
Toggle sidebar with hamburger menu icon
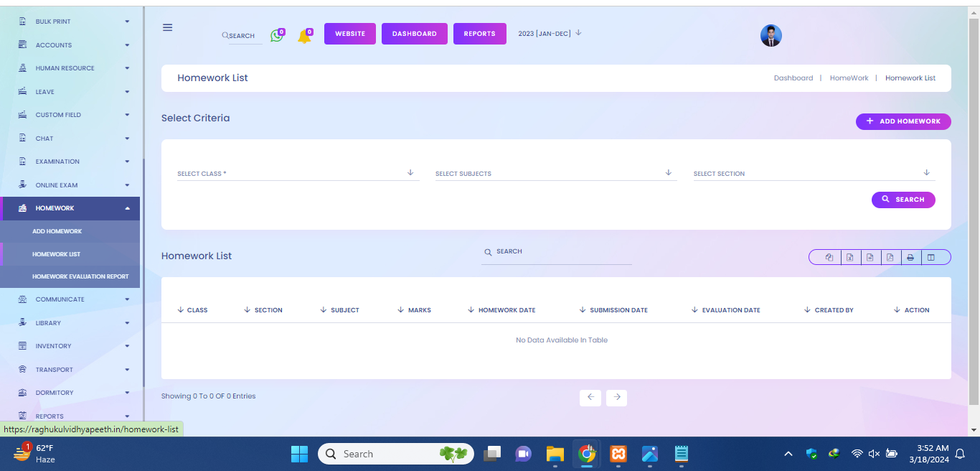click(x=167, y=27)
